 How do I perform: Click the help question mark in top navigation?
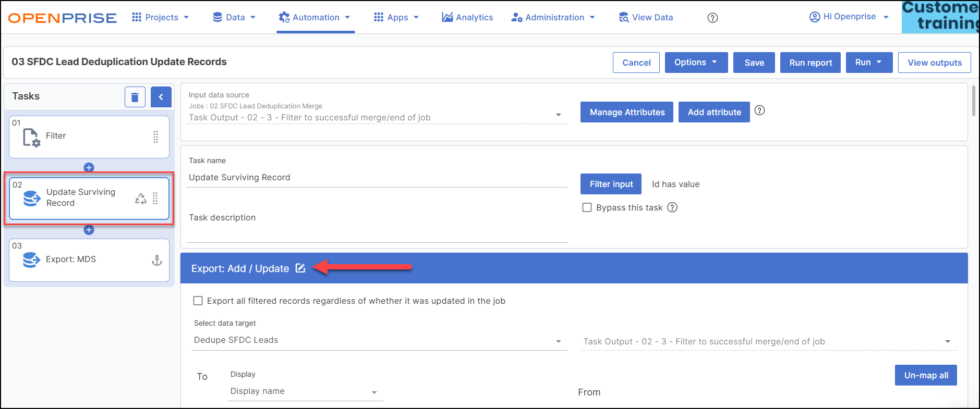click(x=712, y=18)
